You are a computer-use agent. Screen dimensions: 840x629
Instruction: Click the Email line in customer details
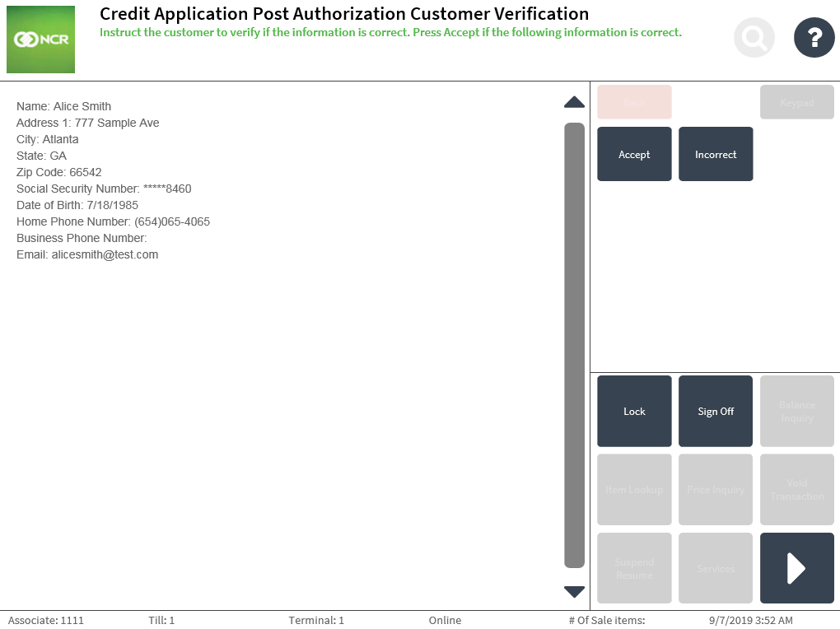[x=87, y=255]
